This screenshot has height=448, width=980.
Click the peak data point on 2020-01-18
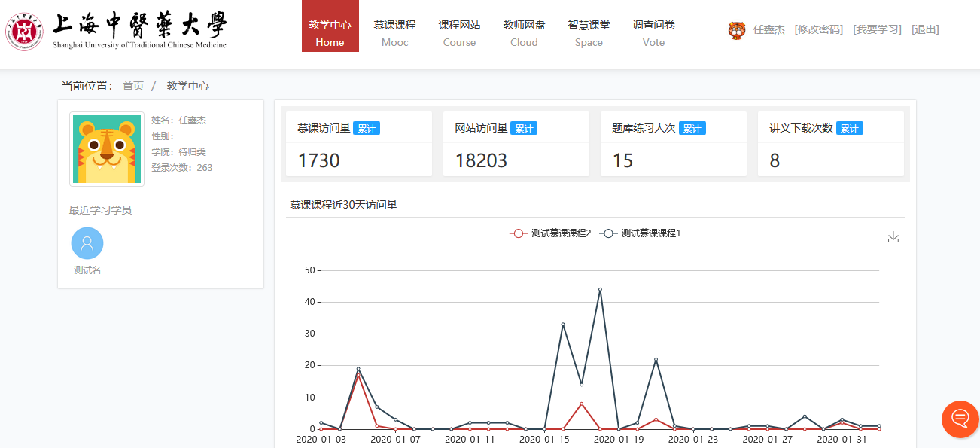600,289
